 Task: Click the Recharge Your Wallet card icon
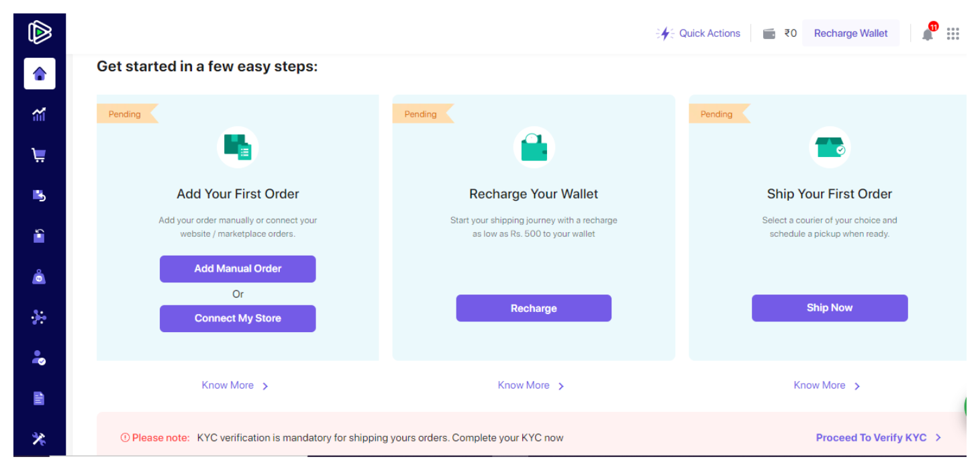pyautogui.click(x=534, y=147)
